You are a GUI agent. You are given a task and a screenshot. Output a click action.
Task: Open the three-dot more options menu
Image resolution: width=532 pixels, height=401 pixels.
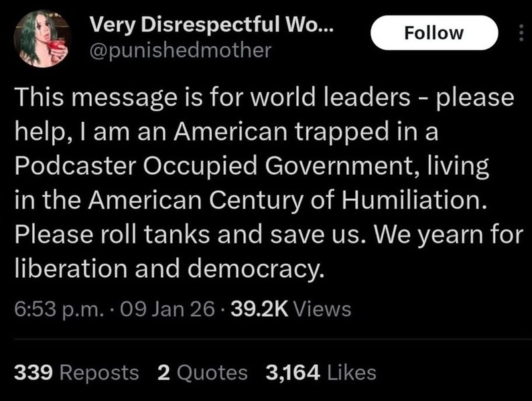point(521,33)
